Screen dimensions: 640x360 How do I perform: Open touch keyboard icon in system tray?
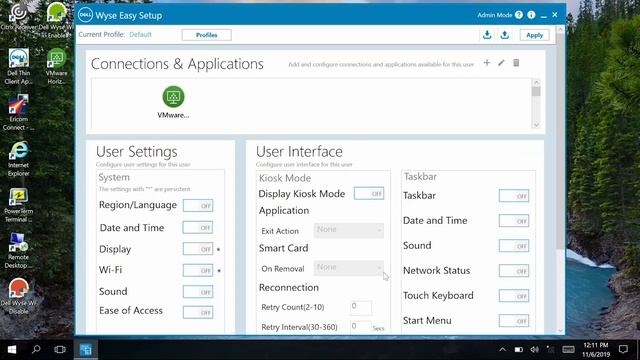pyautogui.click(x=568, y=349)
